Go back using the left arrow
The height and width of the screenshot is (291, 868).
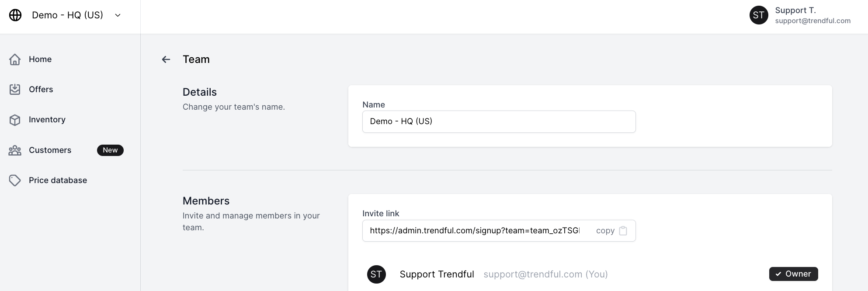click(x=166, y=59)
